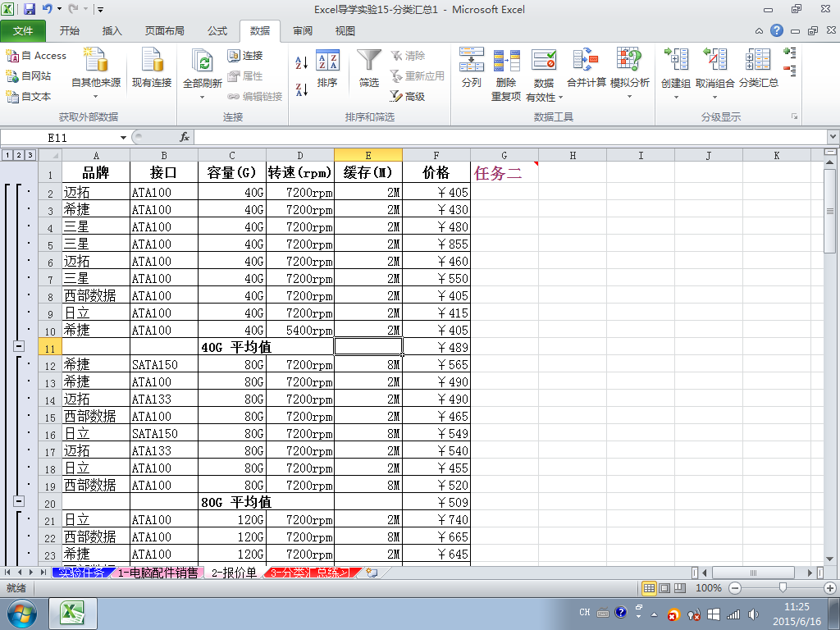Click Group (创建组) icon
The height and width of the screenshot is (630, 840).
coord(676,59)
